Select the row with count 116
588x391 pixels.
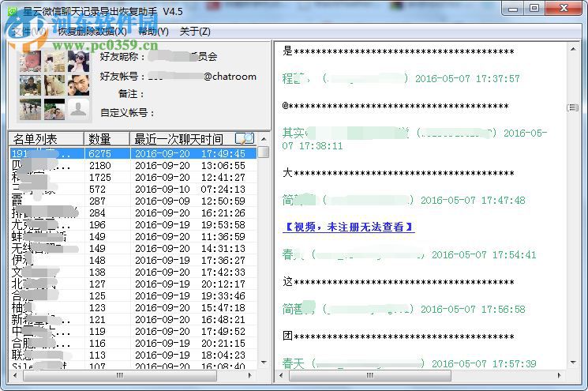[133, 344]
